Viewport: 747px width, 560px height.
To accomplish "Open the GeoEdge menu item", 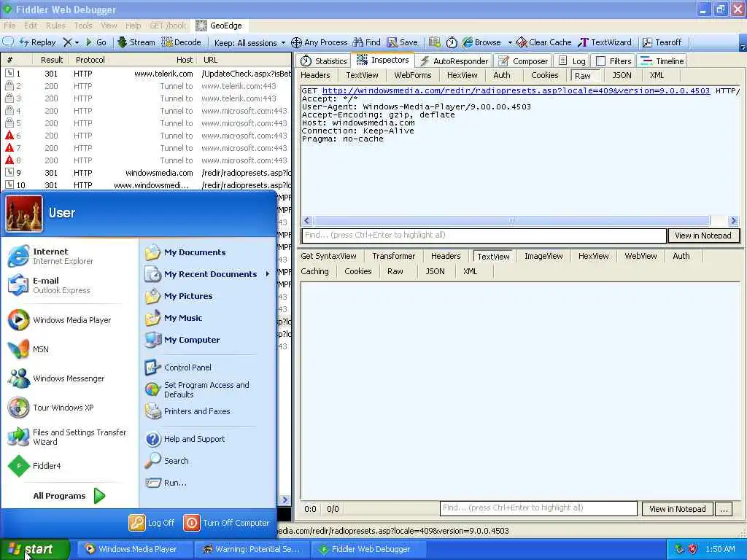I will [x=219, y=26].
